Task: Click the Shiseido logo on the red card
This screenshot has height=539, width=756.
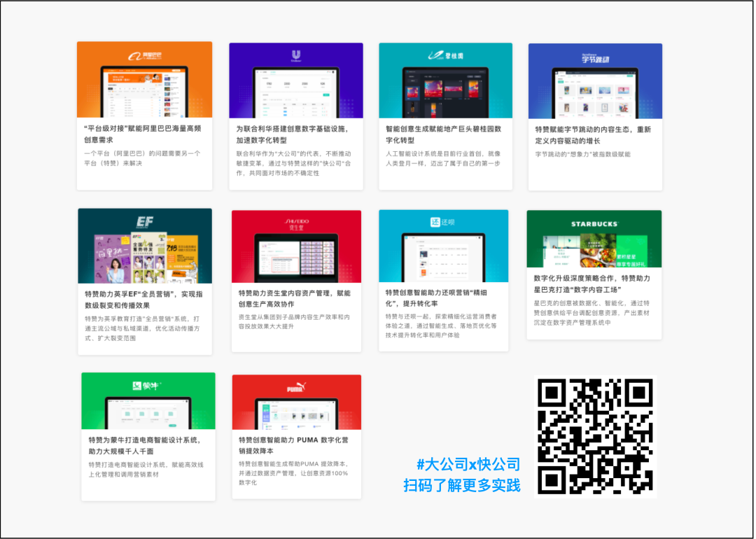Action: point(296,225)
